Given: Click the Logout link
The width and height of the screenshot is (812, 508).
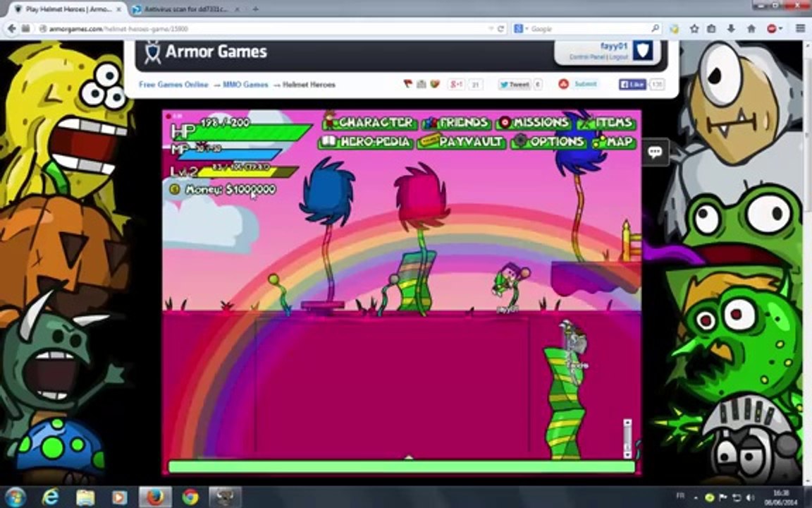Looking at the screenshot, I should click(619, 57).
